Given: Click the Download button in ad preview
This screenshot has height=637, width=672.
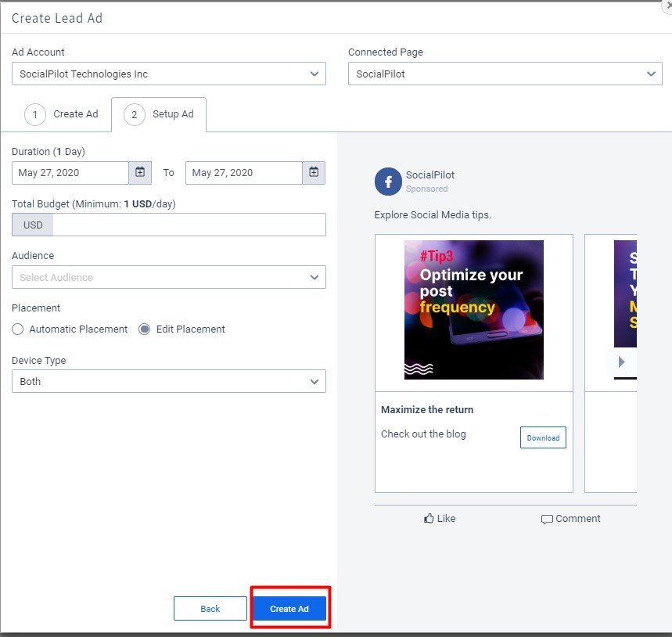Looking at the screenshot, I should (543, 437).
